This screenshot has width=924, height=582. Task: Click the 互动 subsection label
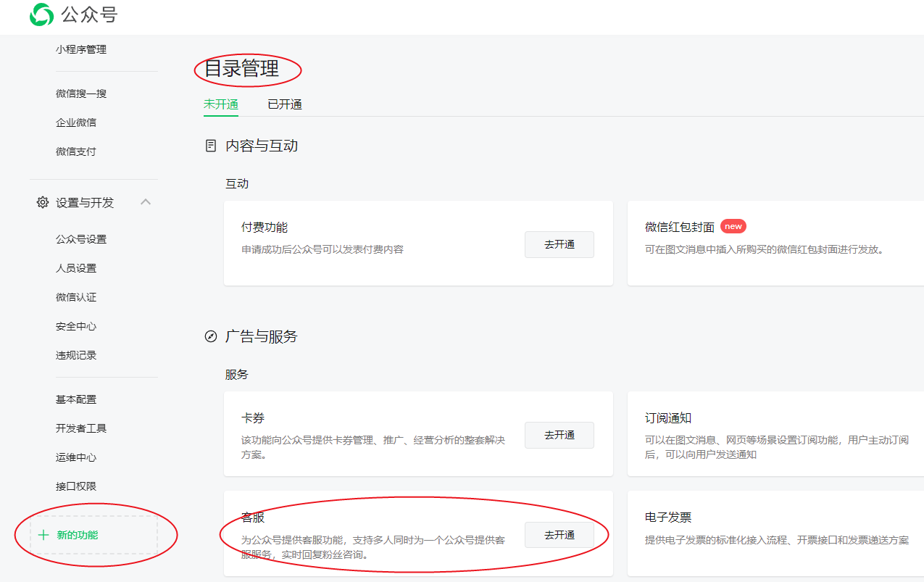pyautogui.click(x=237, y=183)
